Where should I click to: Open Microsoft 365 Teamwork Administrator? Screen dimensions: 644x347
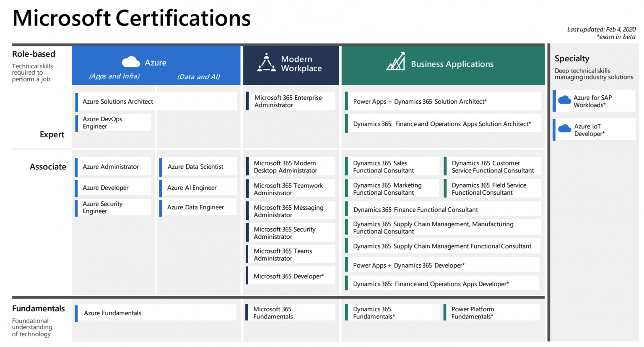tap(291, 189)
